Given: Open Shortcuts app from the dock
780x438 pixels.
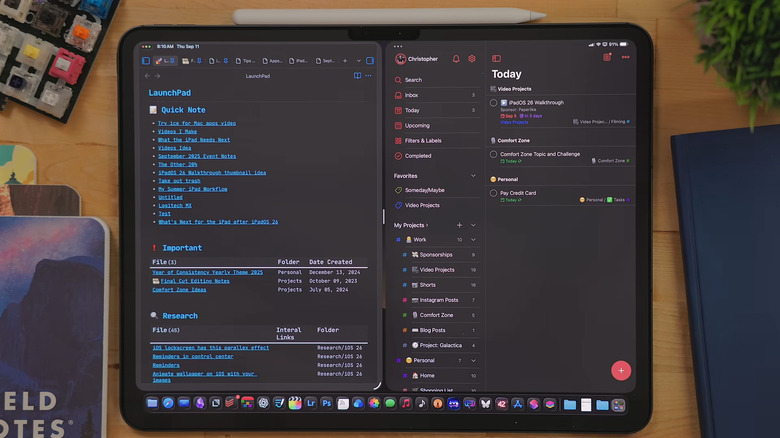Looking at the screenshot, I should click(x=534, y=403).
